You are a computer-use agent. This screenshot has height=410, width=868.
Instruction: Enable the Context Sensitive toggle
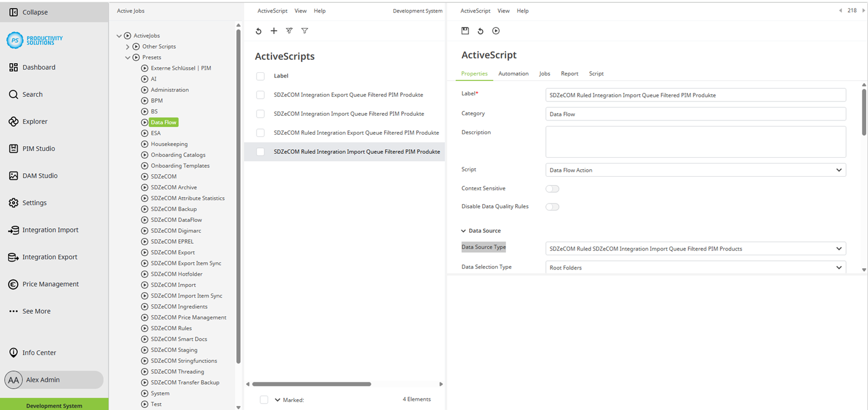552,188
